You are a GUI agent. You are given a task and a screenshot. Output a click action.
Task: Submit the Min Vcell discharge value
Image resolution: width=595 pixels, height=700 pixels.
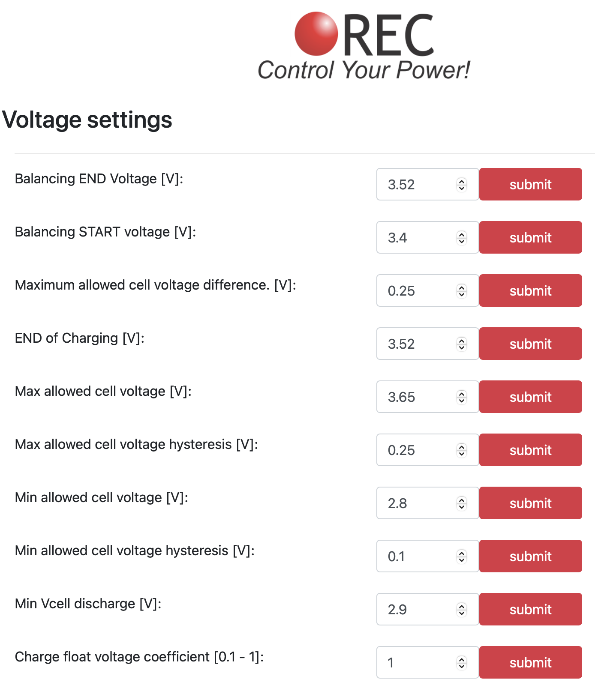click(x=530, y=610)
